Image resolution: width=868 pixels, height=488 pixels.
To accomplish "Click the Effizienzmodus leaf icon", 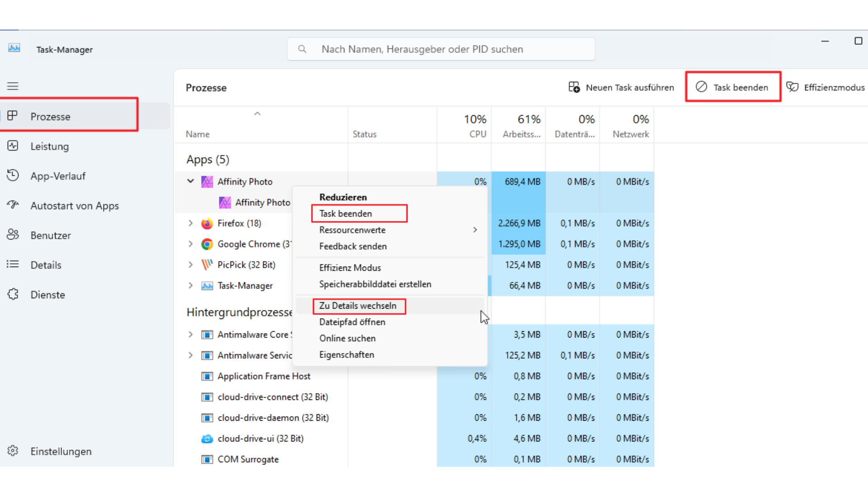I will pyautogui.click(x=792, y=87).
